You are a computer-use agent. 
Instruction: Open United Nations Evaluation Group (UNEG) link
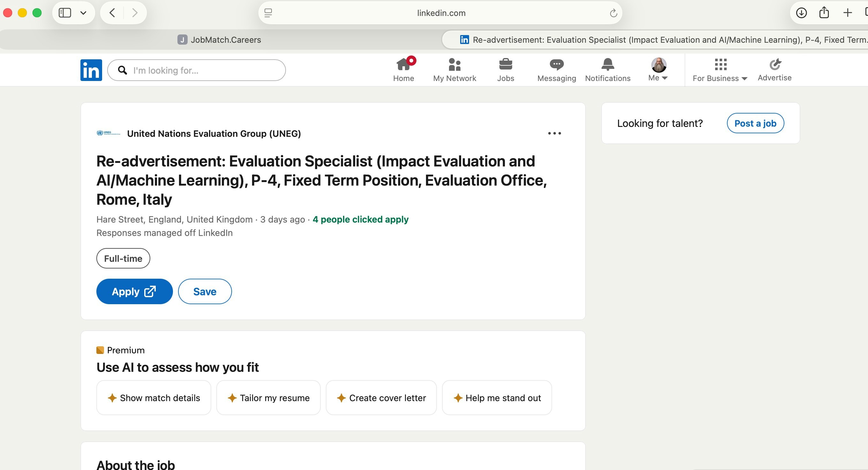click(214, 134)
